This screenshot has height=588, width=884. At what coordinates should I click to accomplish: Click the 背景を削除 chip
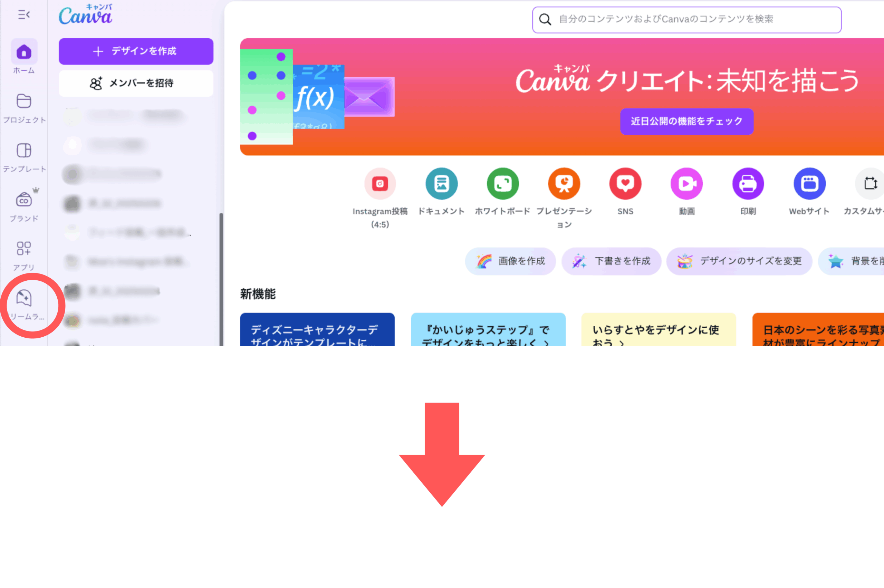(x=851, y=261)
